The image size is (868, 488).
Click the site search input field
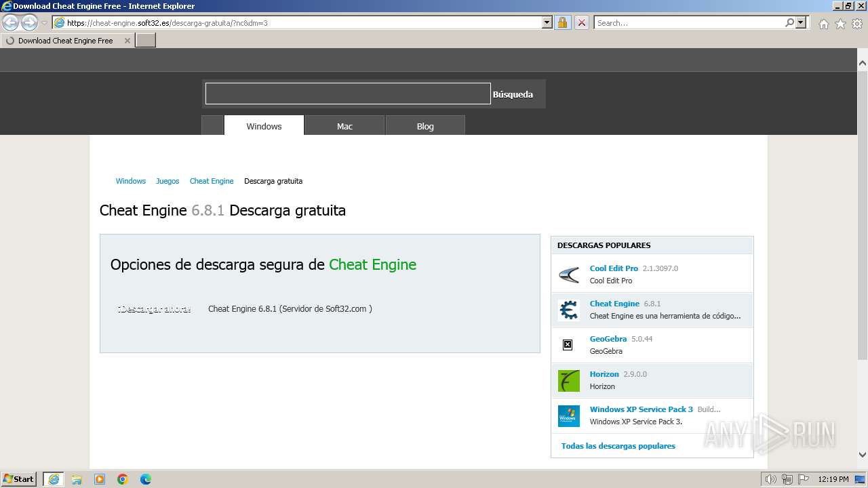click(348, 94)
